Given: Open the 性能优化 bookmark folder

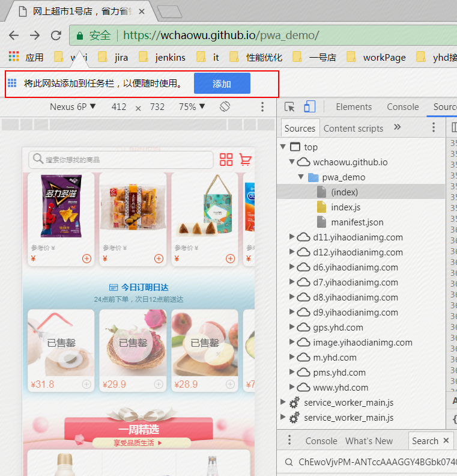Looking at the screenshot, I should coord(256,57).
